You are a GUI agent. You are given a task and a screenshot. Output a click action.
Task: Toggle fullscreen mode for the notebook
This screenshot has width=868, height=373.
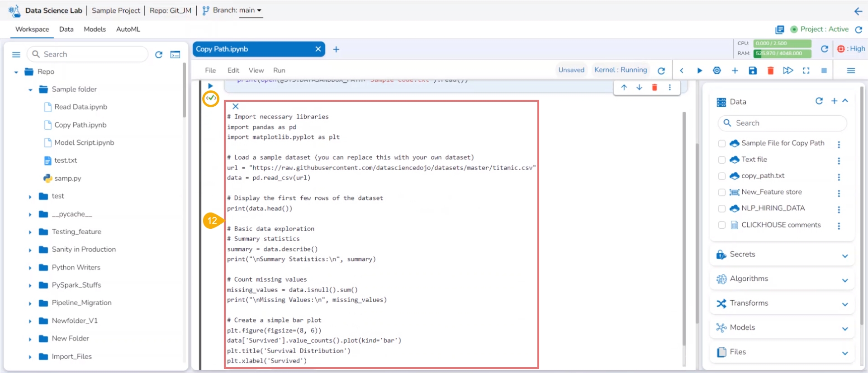(806, 71)
